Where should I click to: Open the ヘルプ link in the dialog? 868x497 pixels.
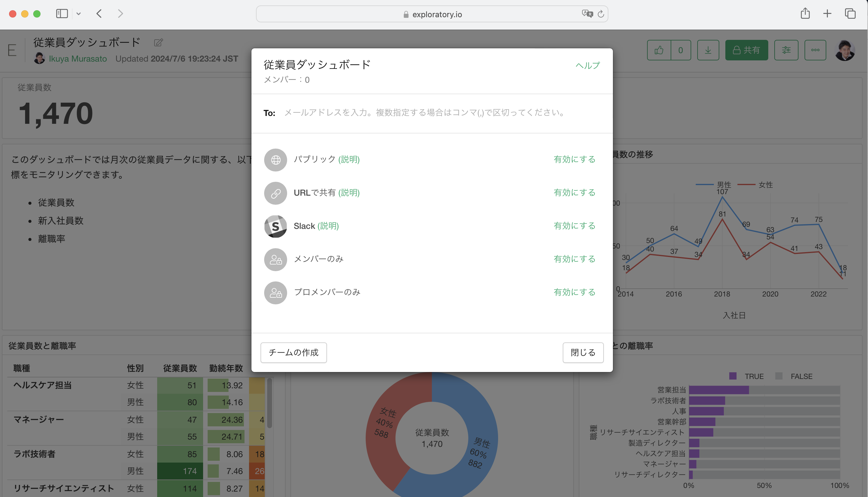coord(588,66)
